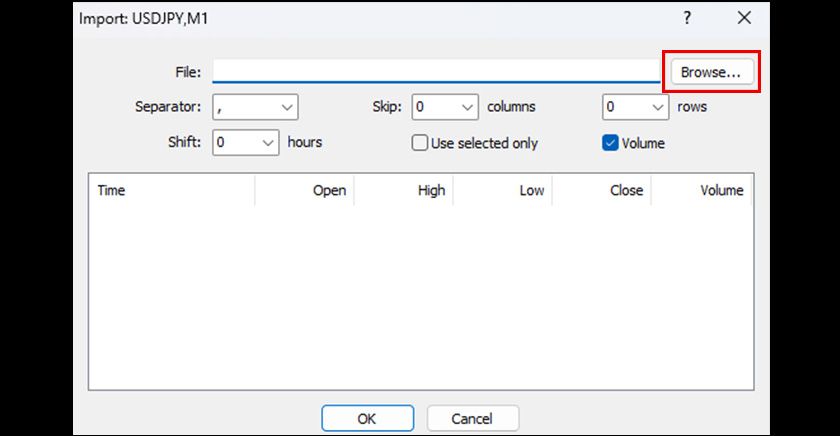
Task: Select the Time column header
Action: point(171,190)
